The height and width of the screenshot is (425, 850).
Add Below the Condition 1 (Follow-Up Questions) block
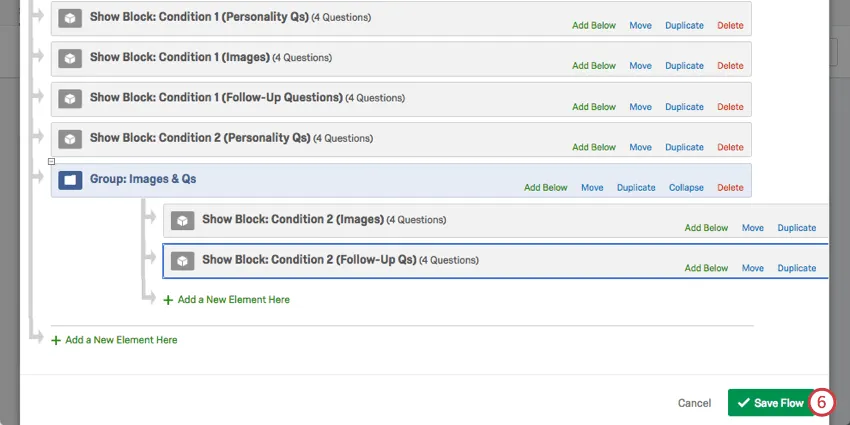pyautogui.click(x=594, y=107)
